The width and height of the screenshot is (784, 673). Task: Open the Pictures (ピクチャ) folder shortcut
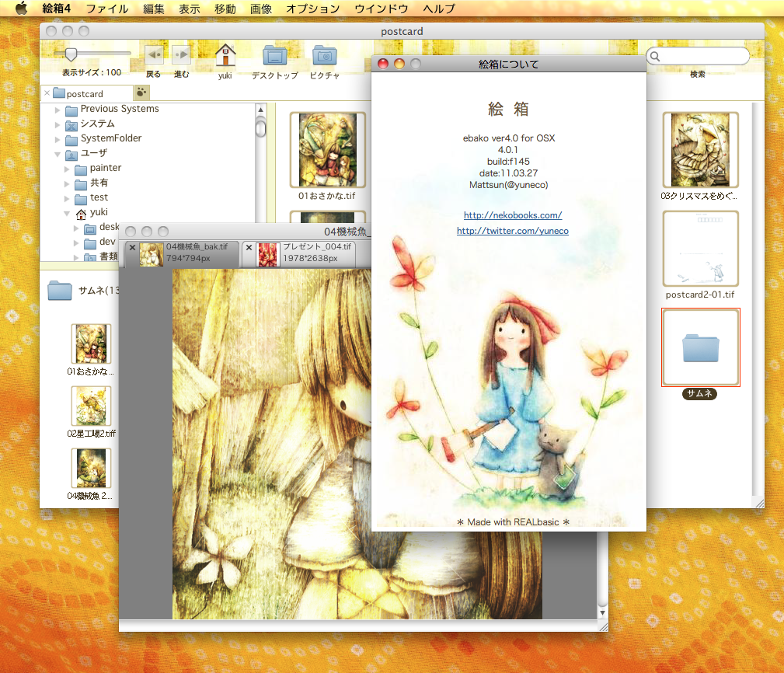tap(325, 55)
